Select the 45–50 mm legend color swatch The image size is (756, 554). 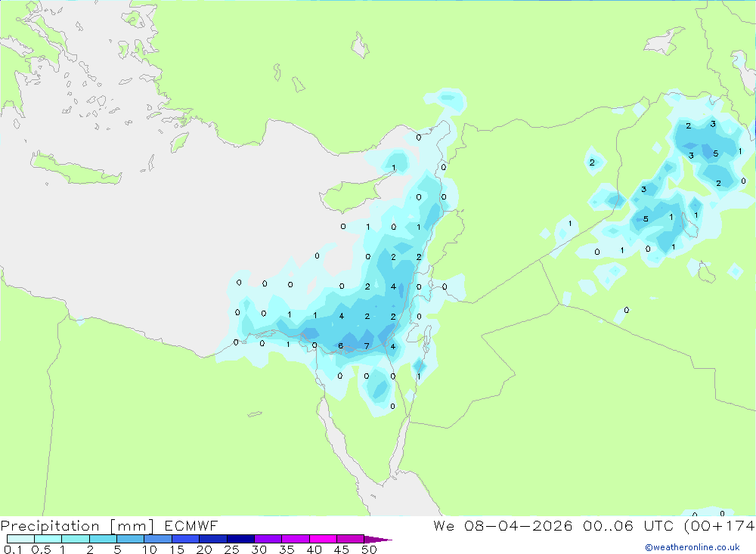point(351,539)
